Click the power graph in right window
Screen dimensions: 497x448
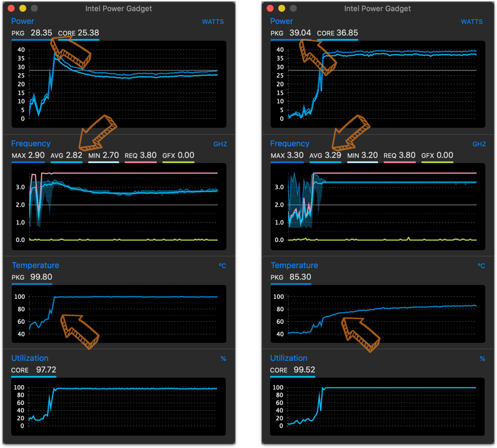click(378, 84)
